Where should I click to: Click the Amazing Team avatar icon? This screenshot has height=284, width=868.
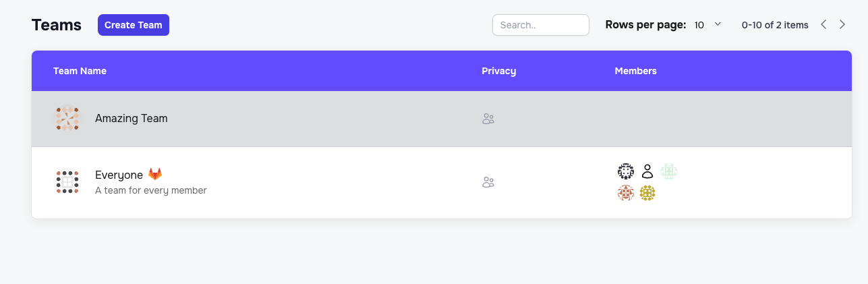(67, 118)
